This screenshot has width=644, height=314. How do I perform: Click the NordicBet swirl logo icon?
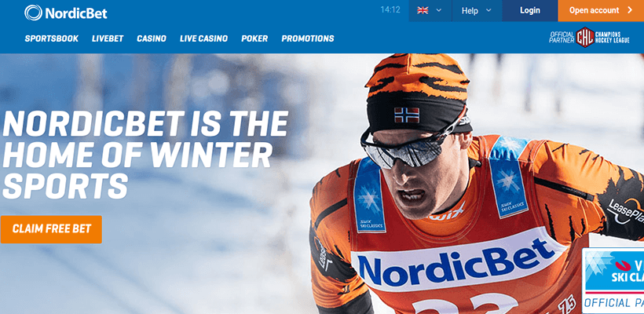(33, 13)
